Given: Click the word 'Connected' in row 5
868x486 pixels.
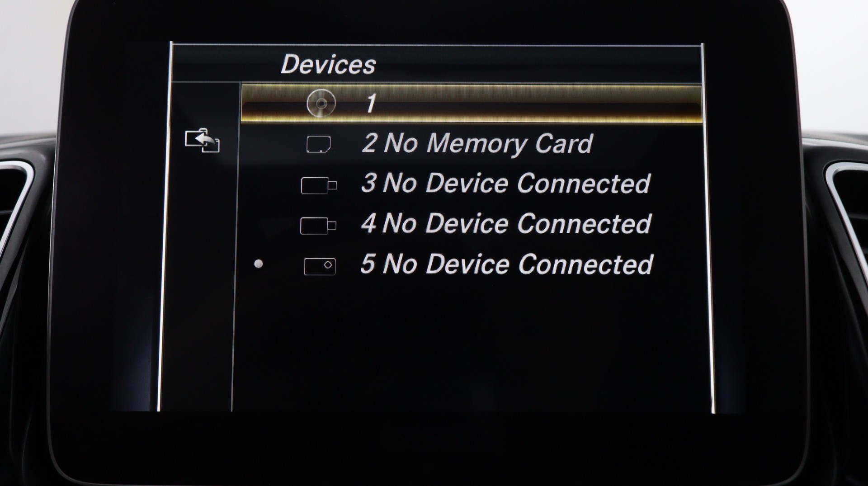Looking at the screenshot, I should coord(586,264).
